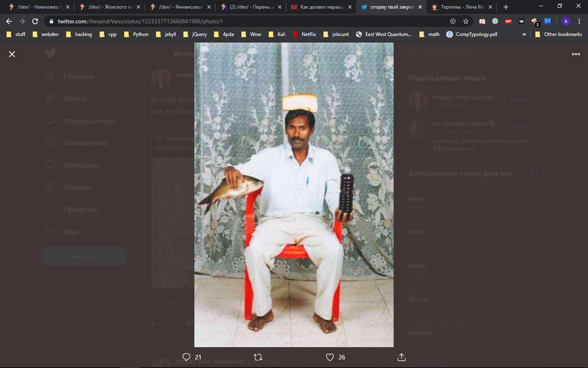
Task: Open the Chrome three-dot menu
Action: tap(579, 21)
